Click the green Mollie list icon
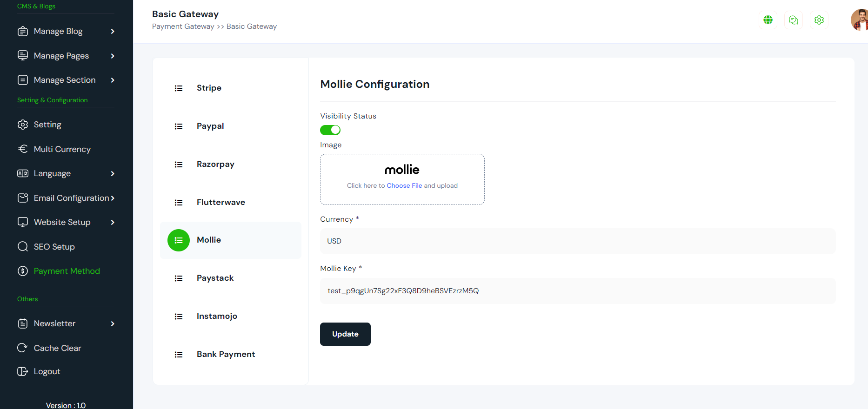The image size is (868, 409). tap(179, 240)
